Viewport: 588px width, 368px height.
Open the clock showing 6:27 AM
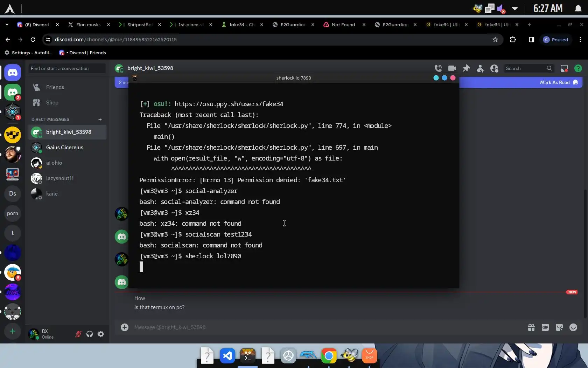pos(548,8)
